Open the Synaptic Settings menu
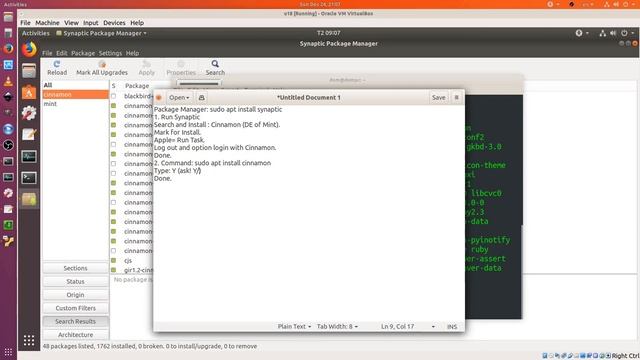This screenshot has height=360, width=640. pos(110,53)
